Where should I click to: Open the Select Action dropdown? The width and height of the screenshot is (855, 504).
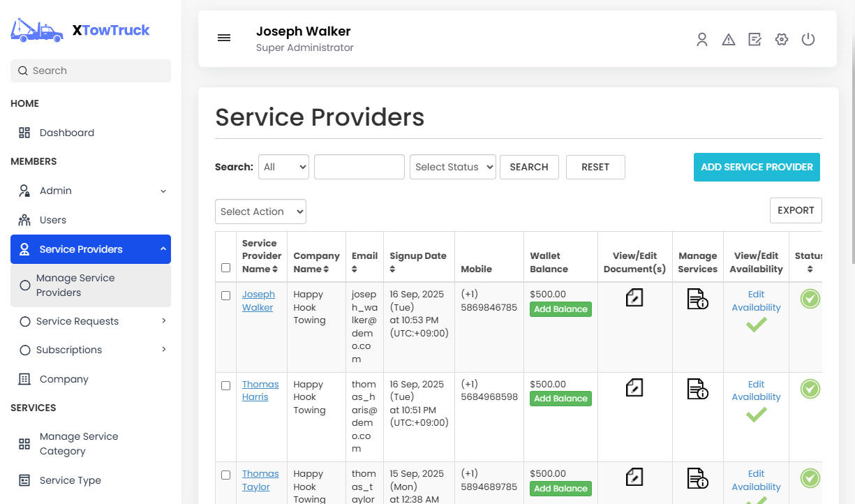(x=260, y=211)
